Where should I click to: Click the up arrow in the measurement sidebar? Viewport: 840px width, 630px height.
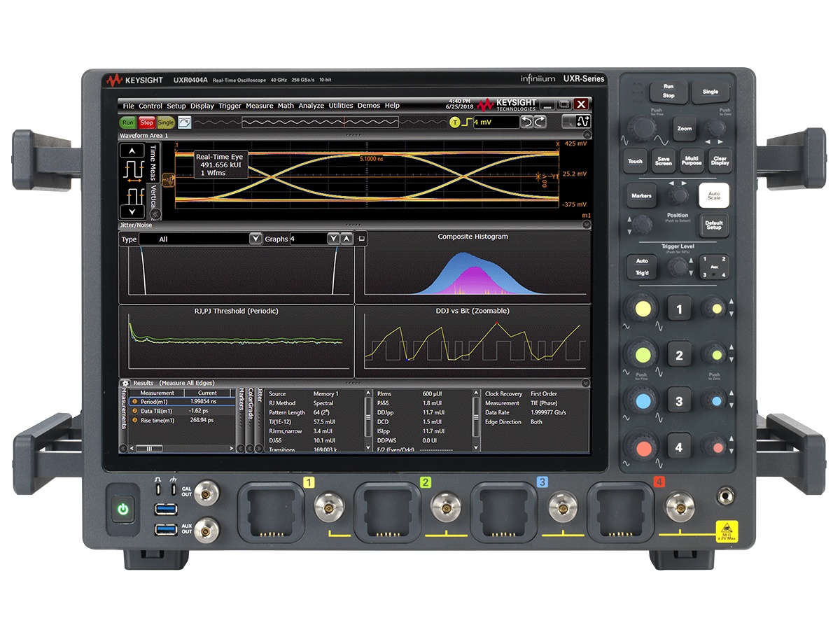[132, 150]
